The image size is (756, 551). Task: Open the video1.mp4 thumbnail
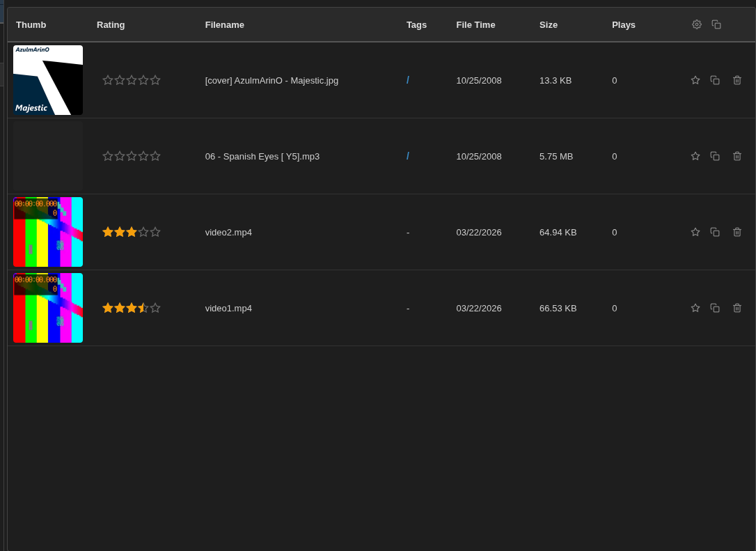pyautogui.click(x=48, y=308)
